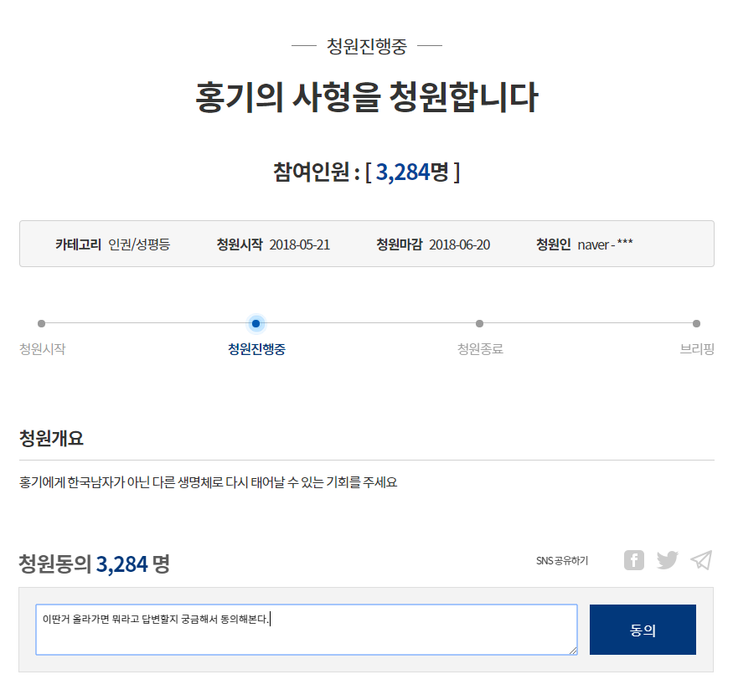Click the SNS 공유하기 label
The image size is (733, 700).
562,561
